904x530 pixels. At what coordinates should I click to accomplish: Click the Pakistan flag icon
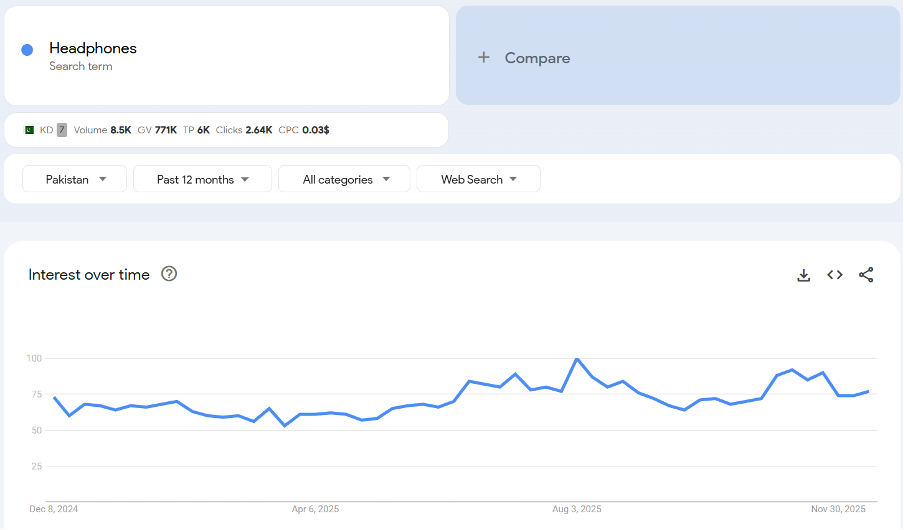(x=29, y=130)
